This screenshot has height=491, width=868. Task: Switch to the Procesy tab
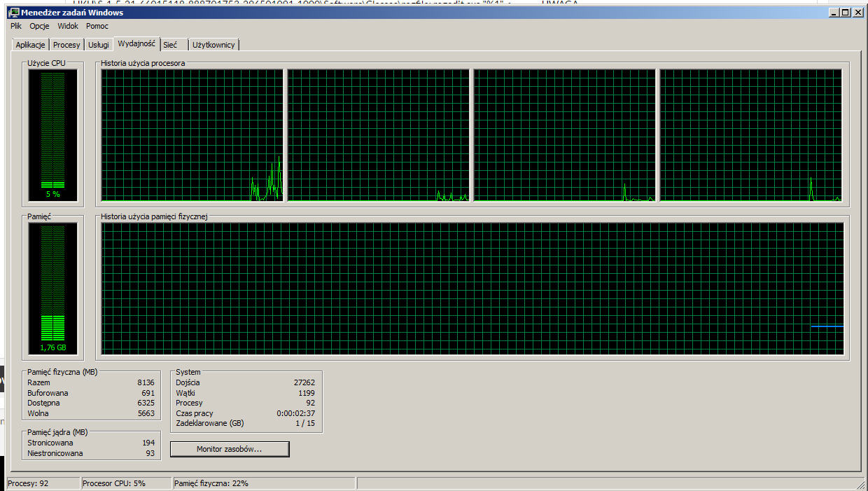point(66,45)
